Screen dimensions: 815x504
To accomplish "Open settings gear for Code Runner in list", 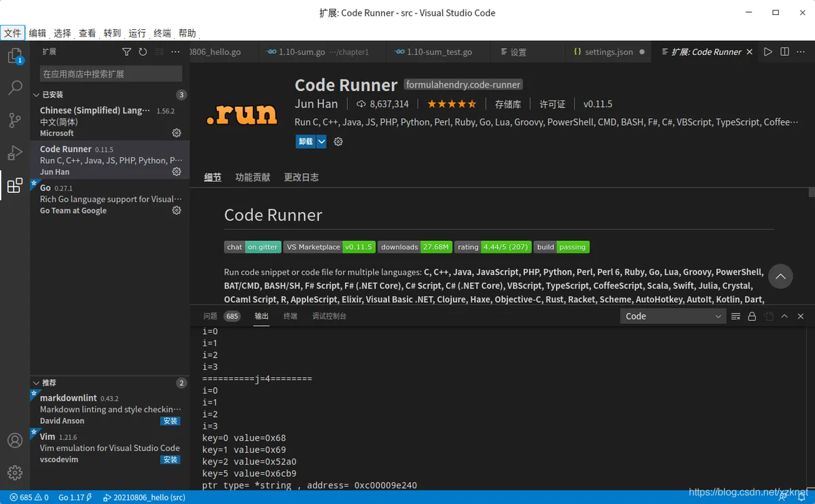I will click(177, 172).
